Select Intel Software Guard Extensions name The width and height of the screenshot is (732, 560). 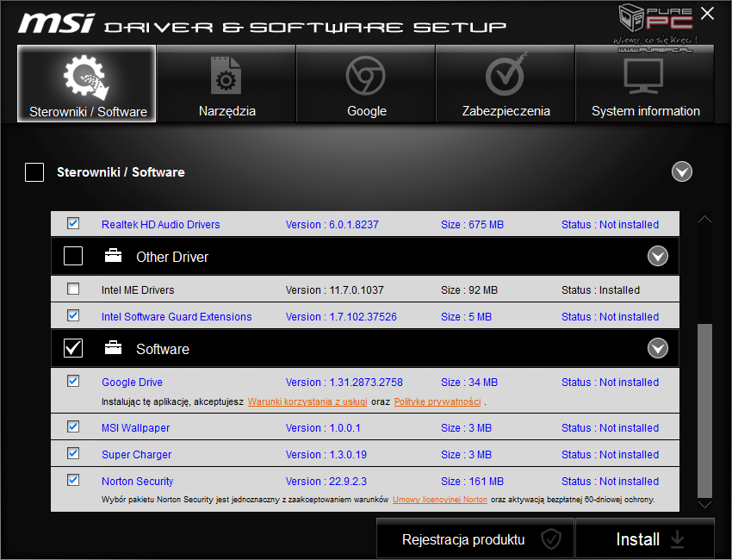click(x=177, y=317)
